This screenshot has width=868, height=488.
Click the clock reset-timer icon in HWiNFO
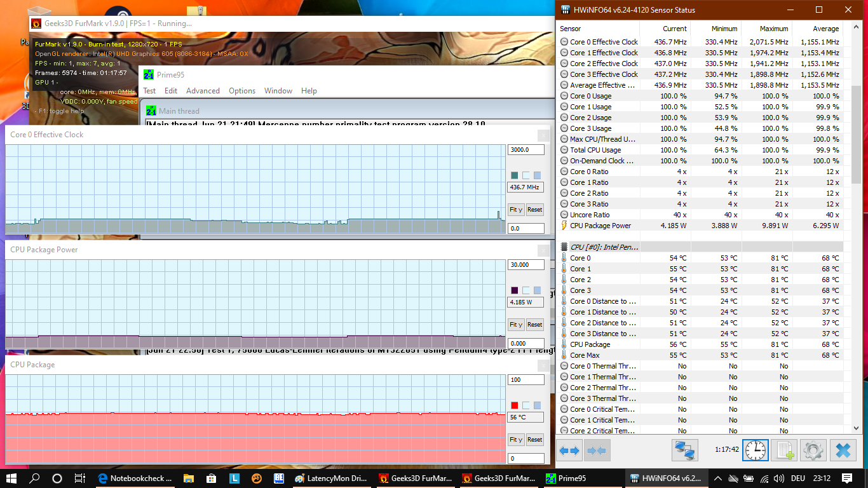pyautogui.click(x=756, y=451)
